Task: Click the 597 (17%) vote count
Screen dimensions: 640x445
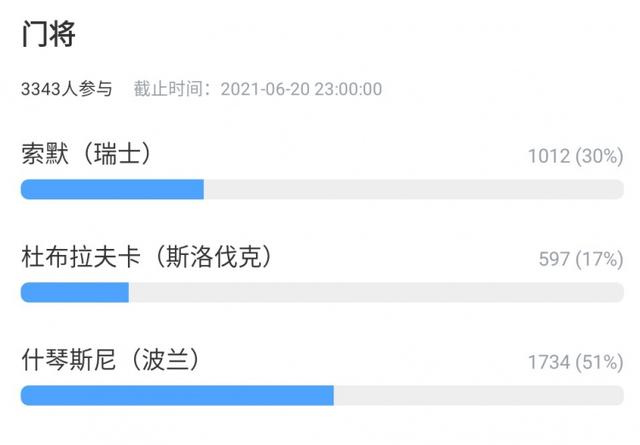Action: coord(581,259)
